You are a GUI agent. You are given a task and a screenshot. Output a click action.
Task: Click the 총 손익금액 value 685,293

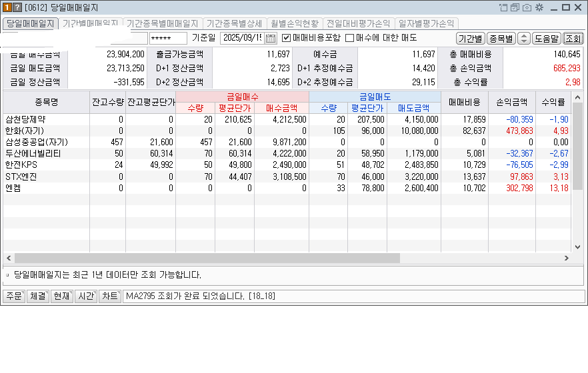point(567,68)
